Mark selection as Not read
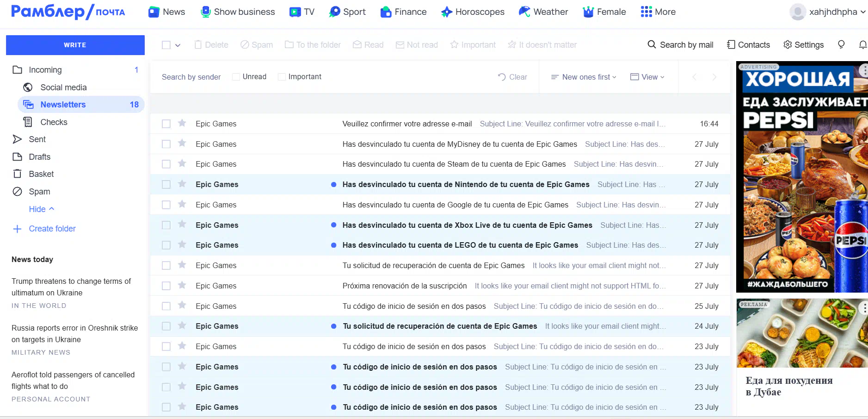Screen dimensions: 868x419 pos(417,45)
